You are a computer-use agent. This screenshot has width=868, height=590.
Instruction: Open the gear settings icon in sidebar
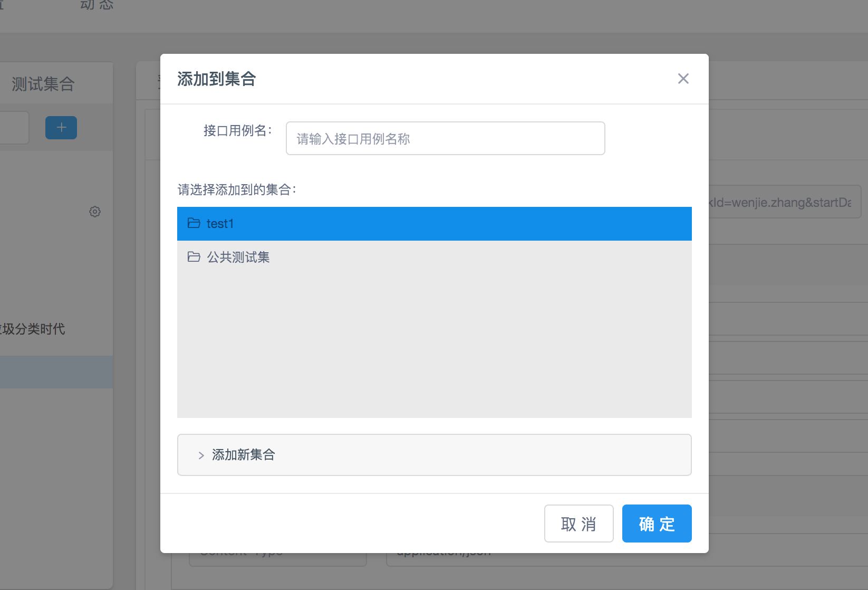pos(95,212)
